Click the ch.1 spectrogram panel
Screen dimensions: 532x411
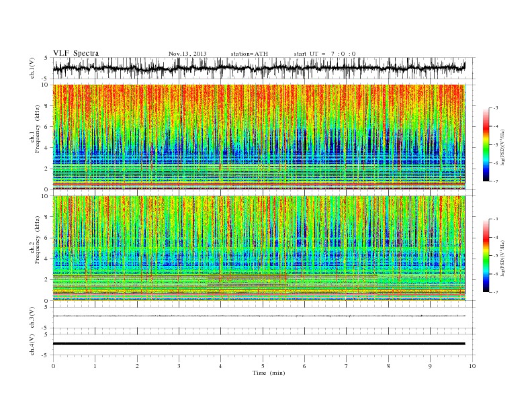259,137
